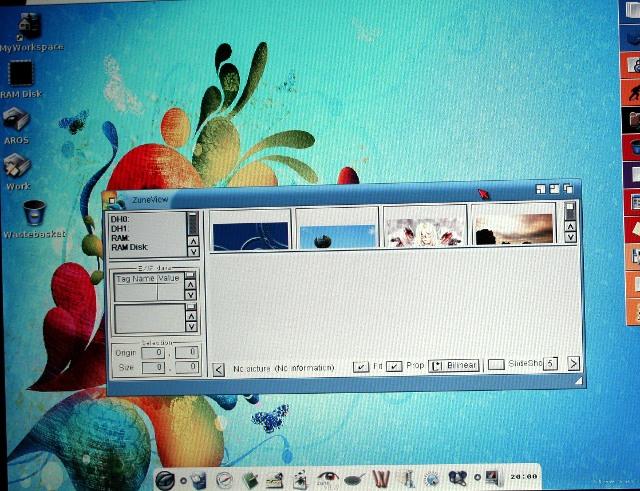The width and height of the screenshot is (640, 491).
Task: Click the second Origin value field
Action: tap(187, 352)
